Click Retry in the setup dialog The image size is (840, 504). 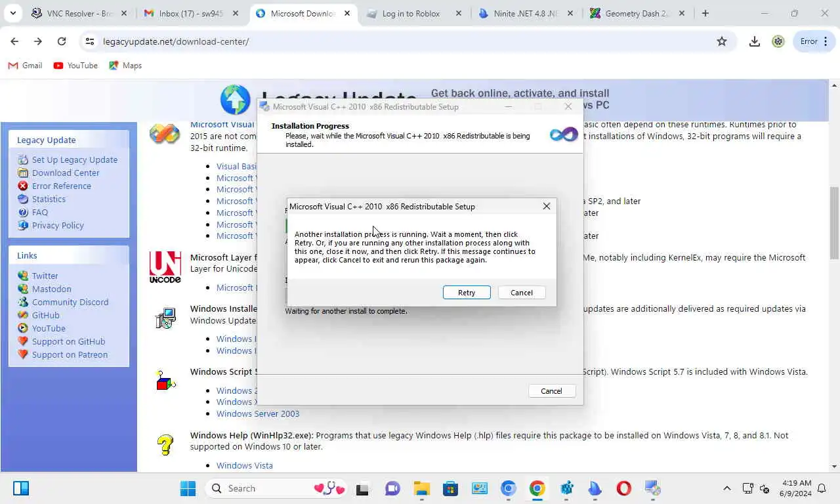click(467, 293)
